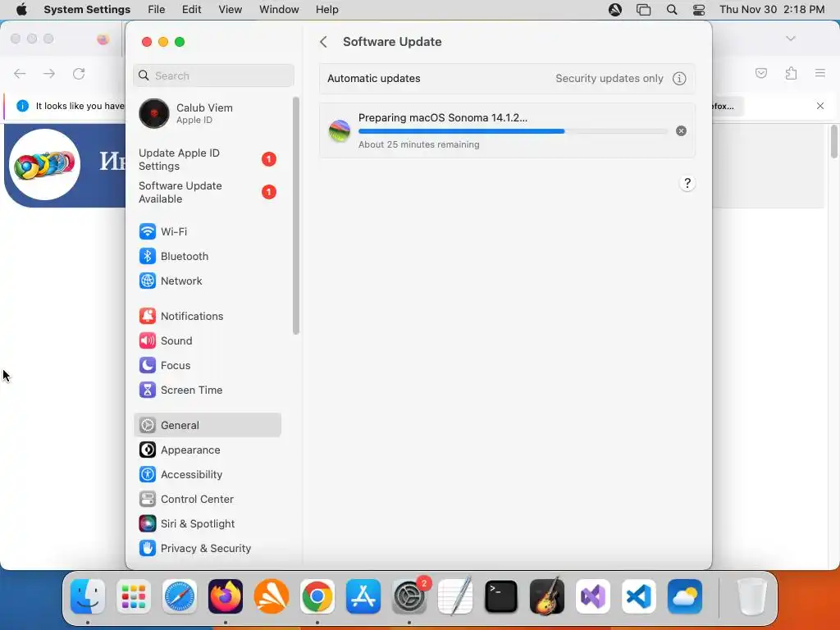Open Firefox hamburger menu
Image resolution: width=840 pixels, height=630 pixels.
[x=820, y=73]
